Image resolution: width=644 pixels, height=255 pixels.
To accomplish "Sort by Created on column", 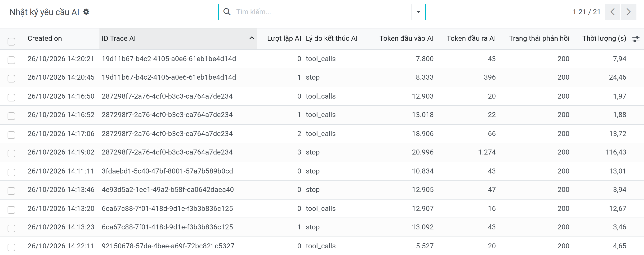I will tap(45, 38).
